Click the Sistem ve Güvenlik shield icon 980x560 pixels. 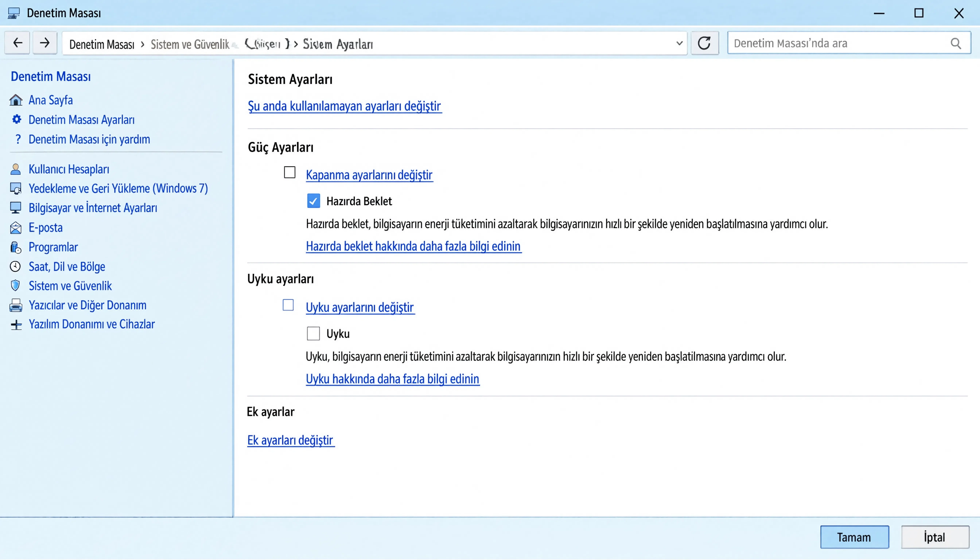coord(15,285)
